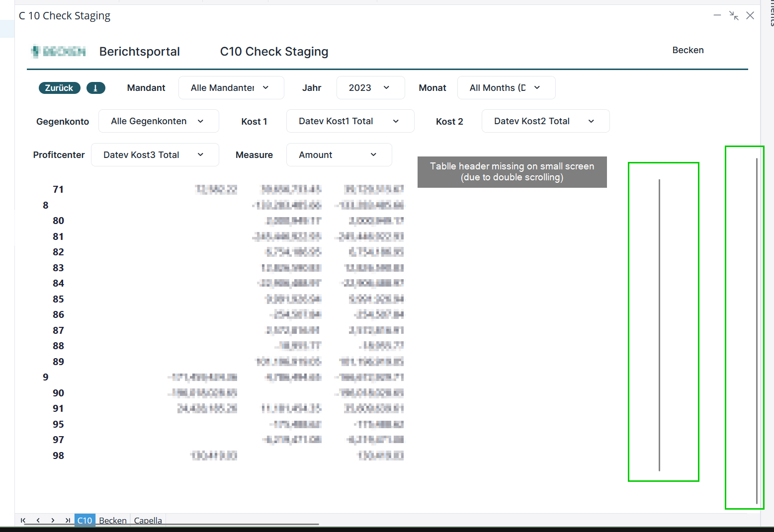Select account row 85 in the table
Screen dimensions: 774x532
tap(59, 299)
